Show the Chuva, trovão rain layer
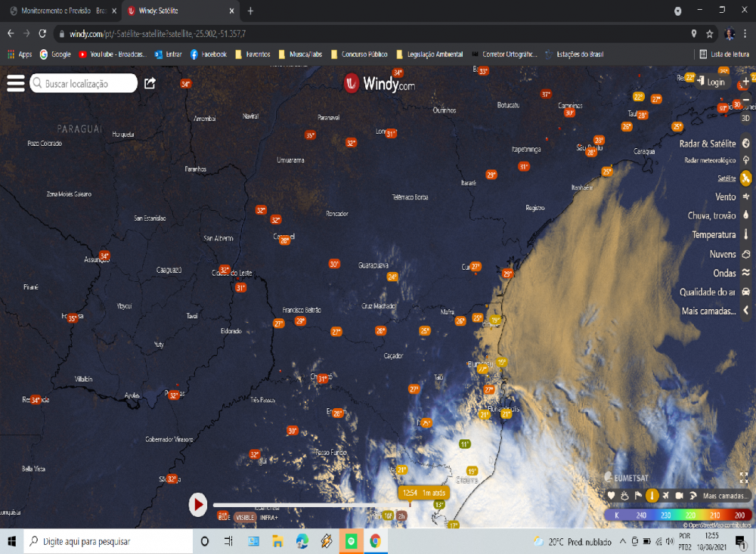This screenshot has width=756, height=554. [745, 215]
